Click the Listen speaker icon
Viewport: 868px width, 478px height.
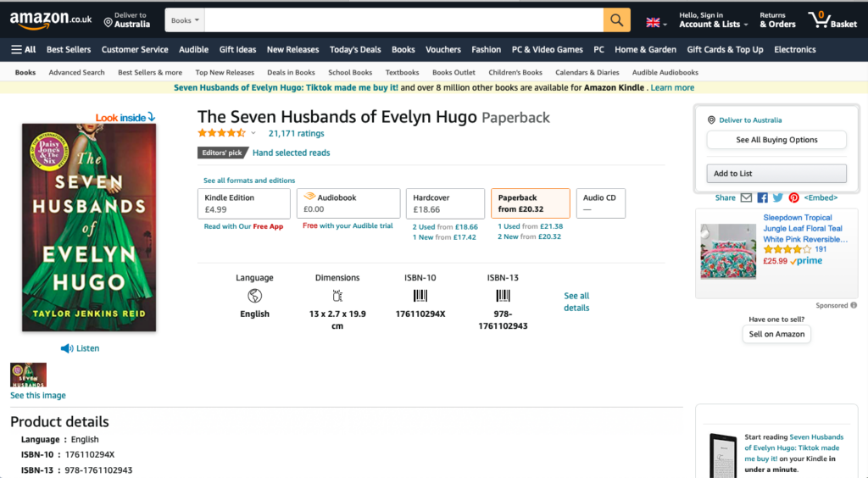[67, 348]
